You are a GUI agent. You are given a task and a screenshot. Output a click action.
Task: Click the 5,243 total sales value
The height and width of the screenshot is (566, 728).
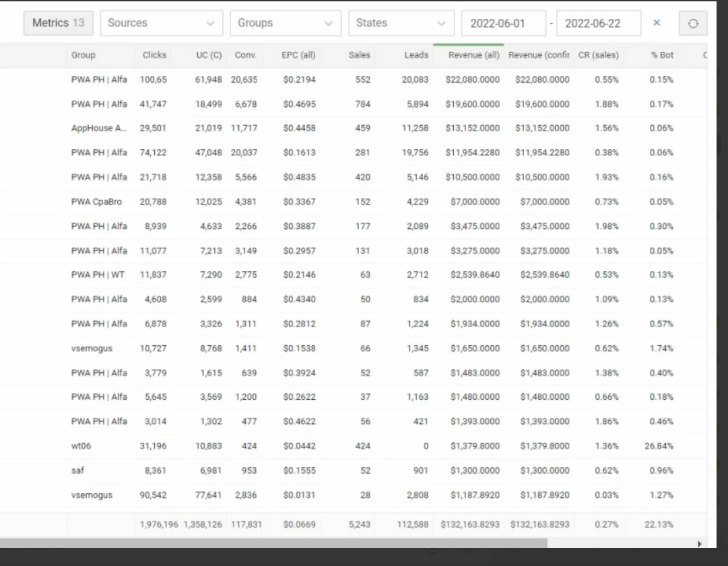tap(360, 524)
